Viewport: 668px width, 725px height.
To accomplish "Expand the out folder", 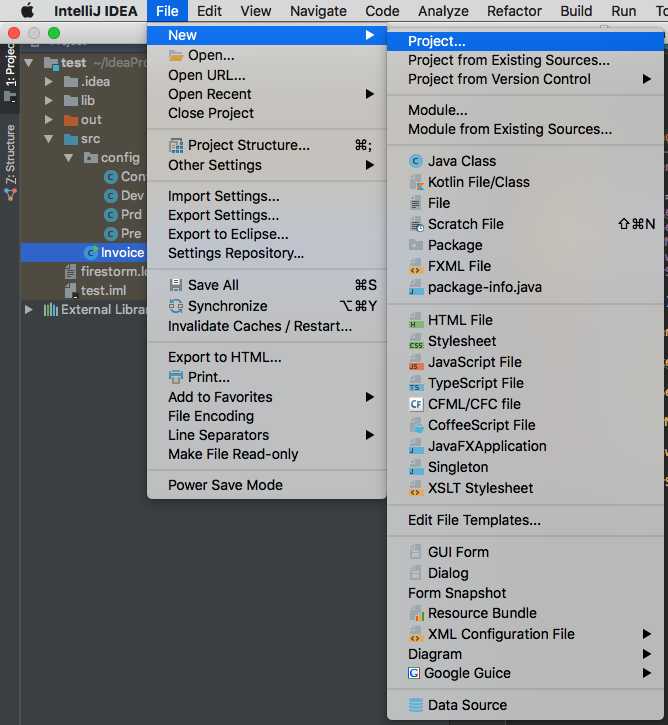I will coord(49,119).
